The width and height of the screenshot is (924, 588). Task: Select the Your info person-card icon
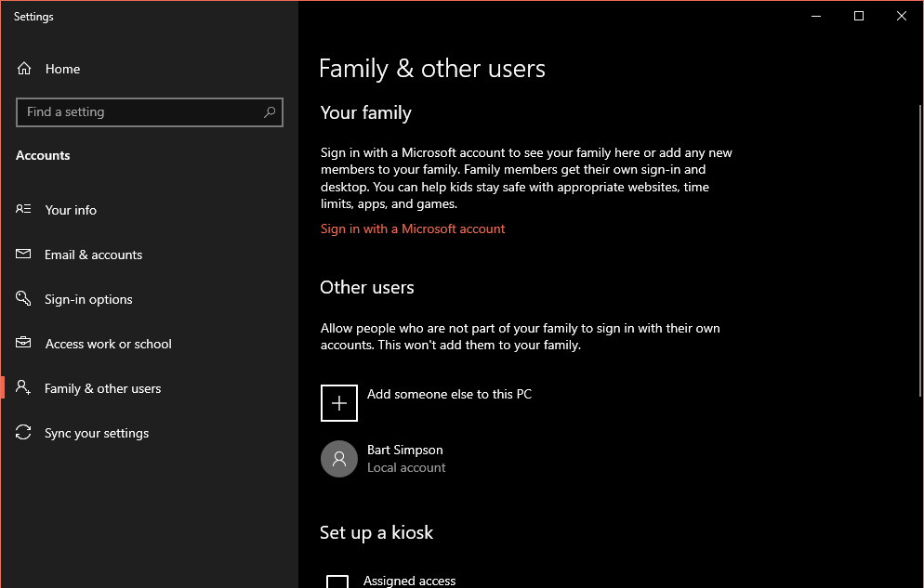point(23,209)
